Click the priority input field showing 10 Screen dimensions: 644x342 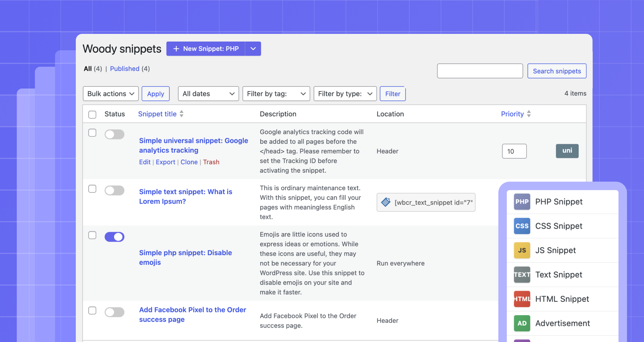pyautogui.click(x=514, y=151)
